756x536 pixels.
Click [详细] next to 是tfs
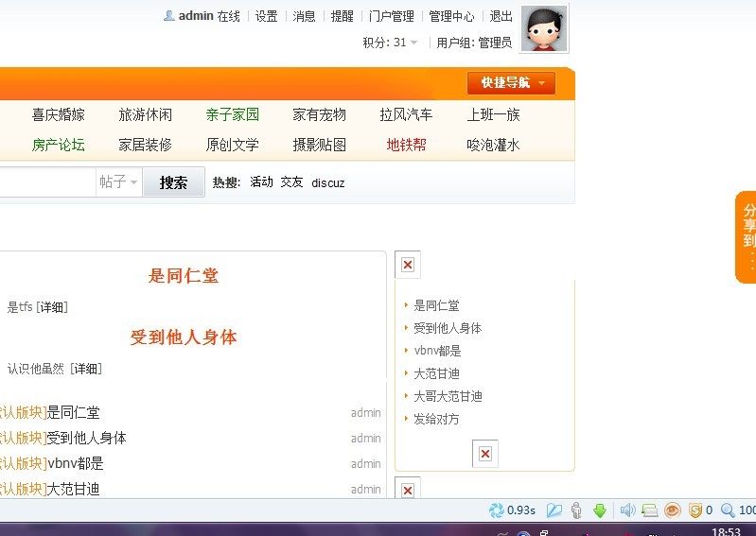pyautogui.click(x=52, y=307)
